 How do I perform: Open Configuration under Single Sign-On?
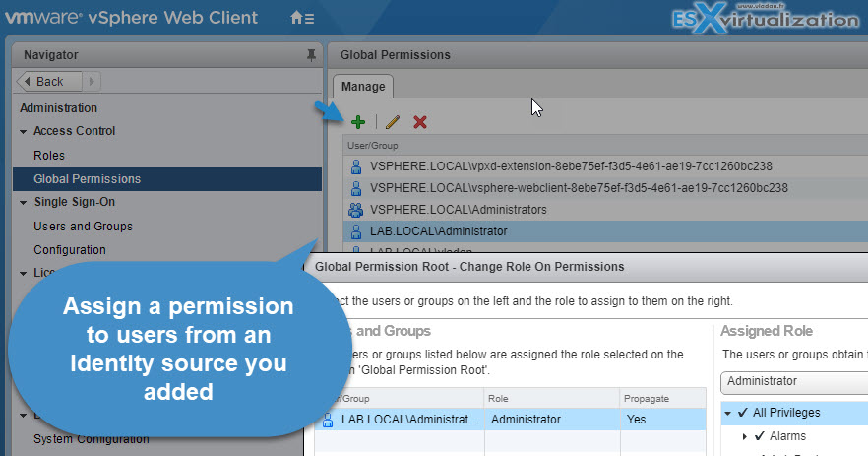click(x=70, y=250)
